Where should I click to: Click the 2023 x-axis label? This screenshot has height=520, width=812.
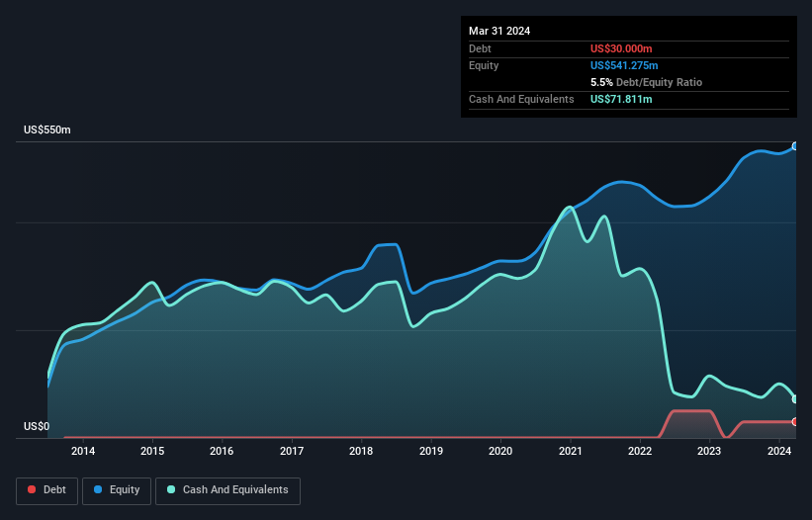(709, 451)
